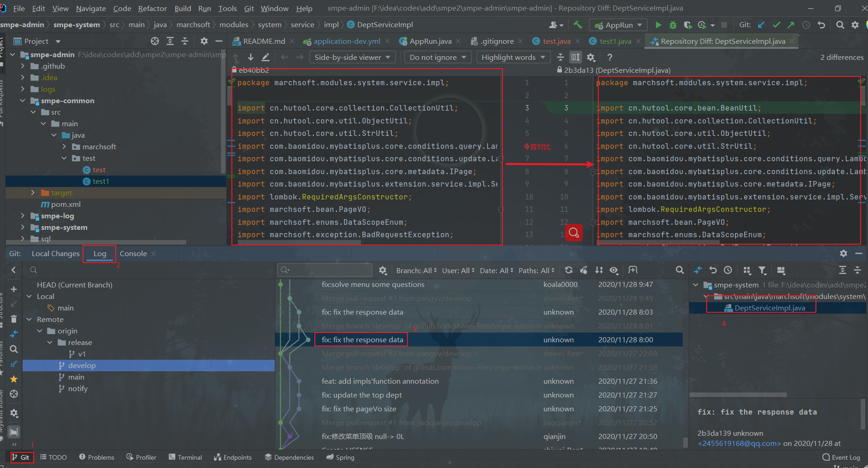Open diff help question mark
The height and width of the screenshot is (468, 868).
tap(610, 57)
